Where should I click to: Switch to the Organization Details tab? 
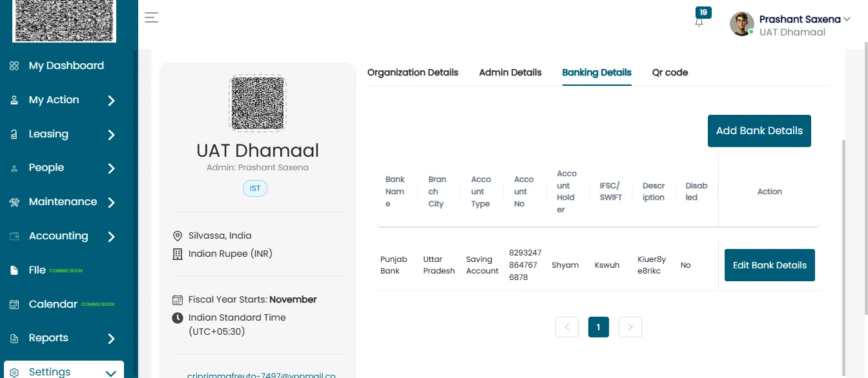413,72
